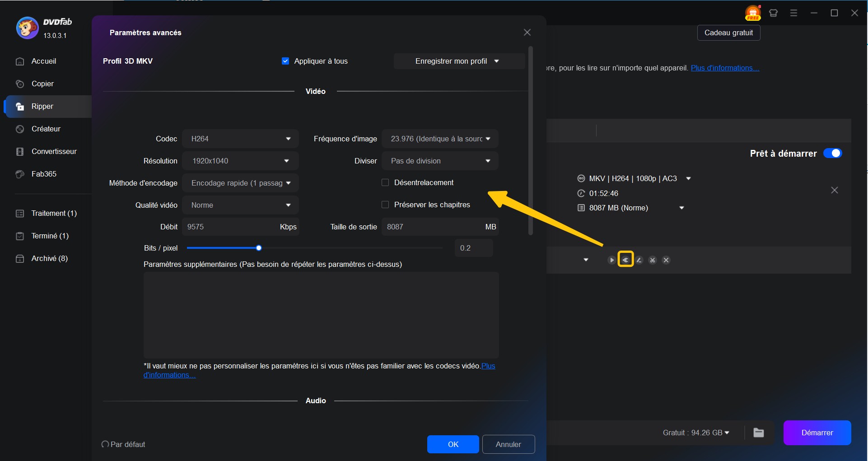
Task: Click the Archivé box icon in the sidebar
Action: click(x=20, y=259)
